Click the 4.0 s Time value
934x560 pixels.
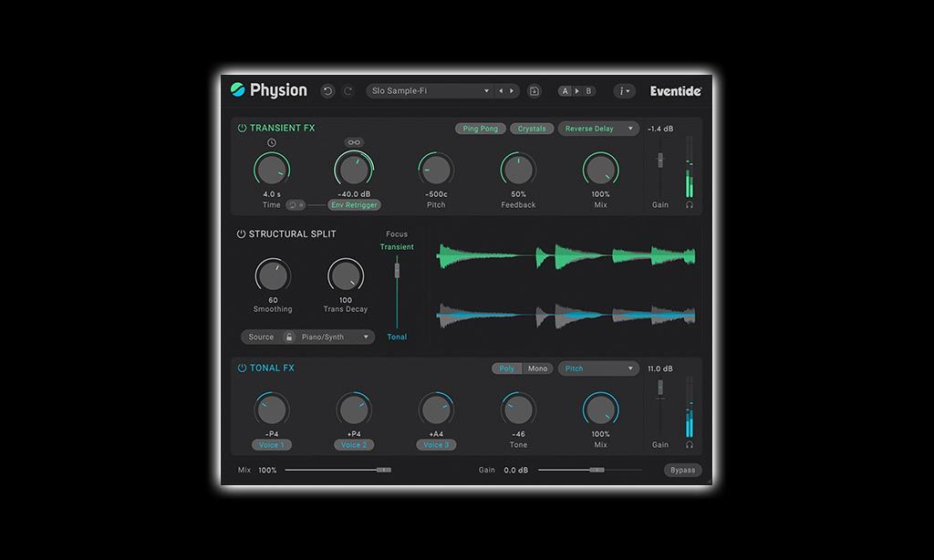pyautogui.click(x=272, y=194)
